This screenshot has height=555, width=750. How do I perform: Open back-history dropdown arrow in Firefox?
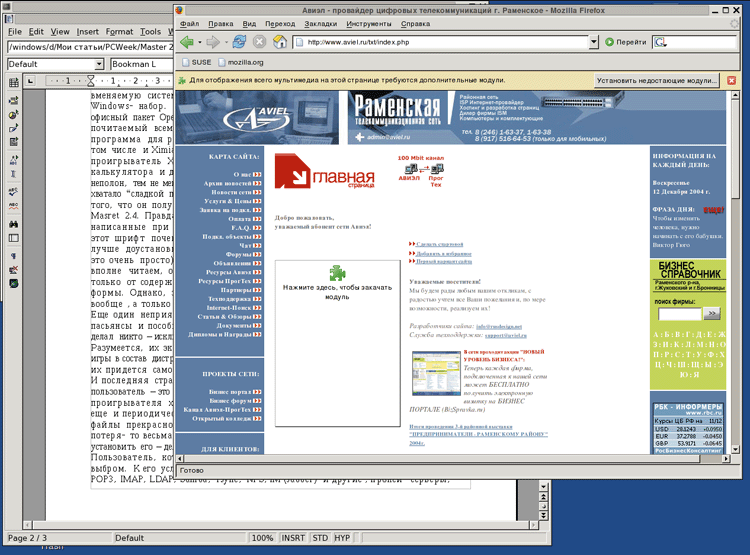200,42
